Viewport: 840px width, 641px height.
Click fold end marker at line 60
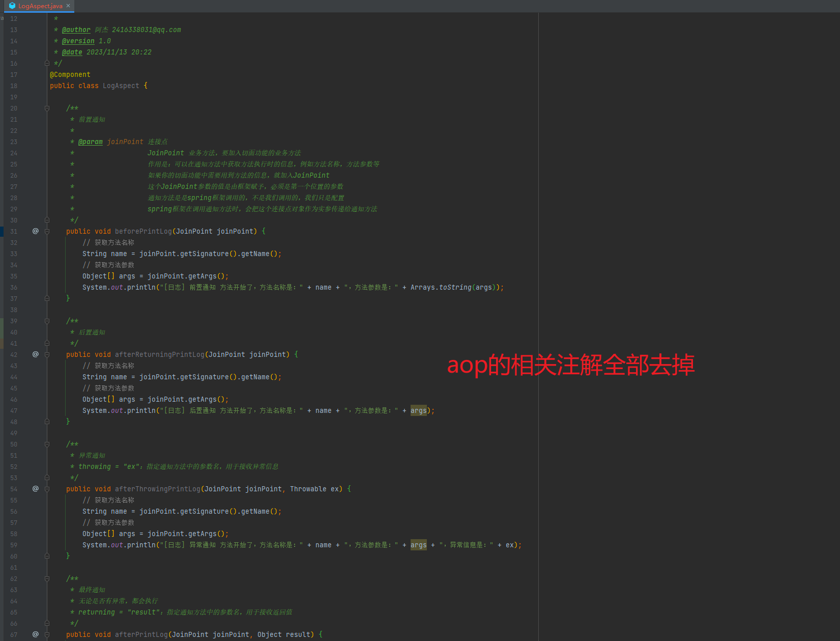pos(47,556)
